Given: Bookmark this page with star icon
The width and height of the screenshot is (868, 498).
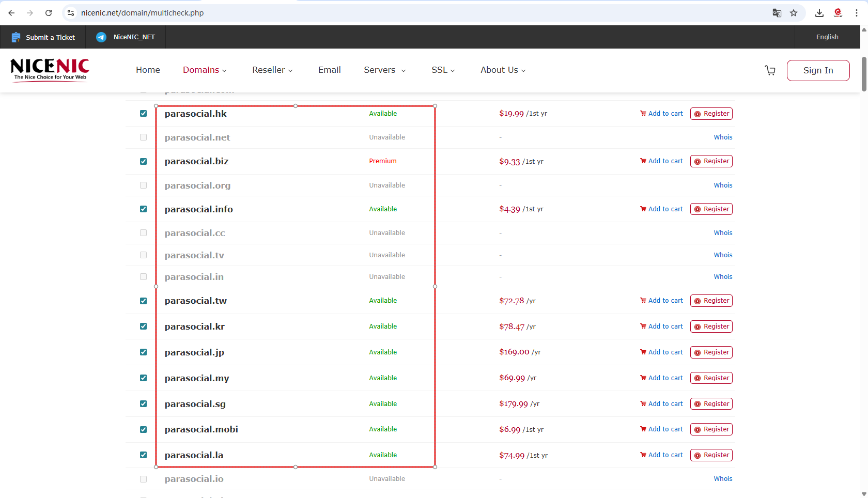Looking at the screenshot, I should [794, 13].
